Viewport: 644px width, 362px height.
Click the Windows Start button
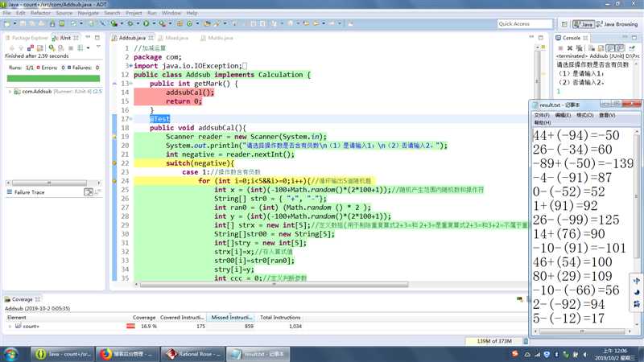coord(10,354)
